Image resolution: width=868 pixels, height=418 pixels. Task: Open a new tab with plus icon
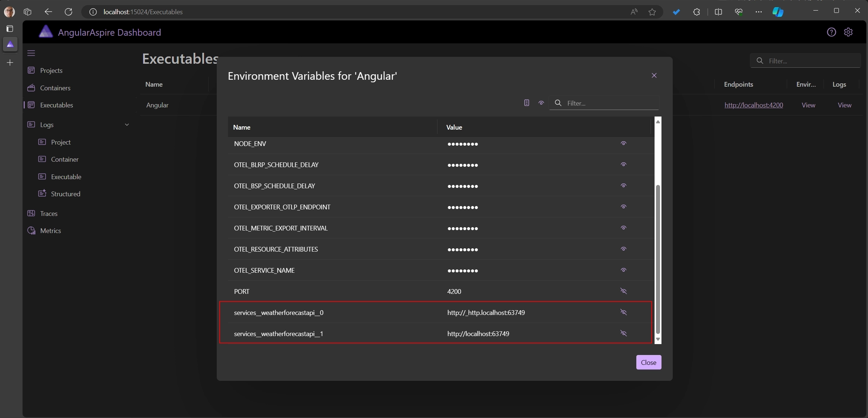[x=10, y=63]
